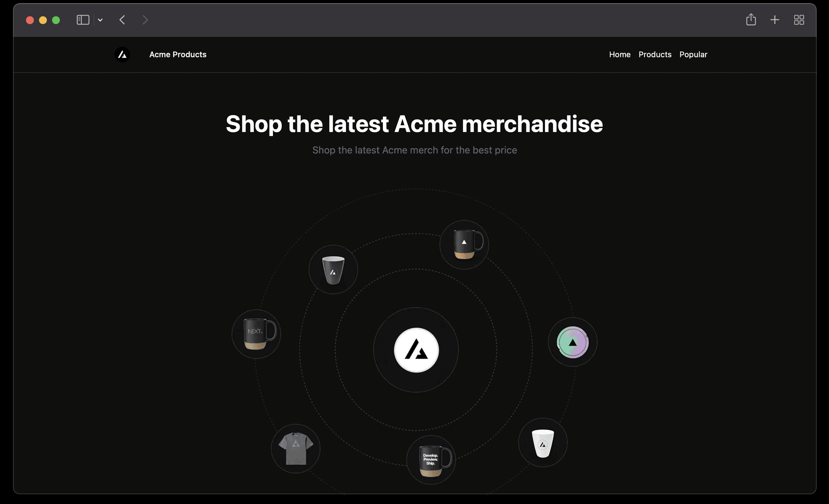The width and height of the screenshot is (829, 504).
Task: Click the Acme logo icon in navbar
Action: coord(121,54)
